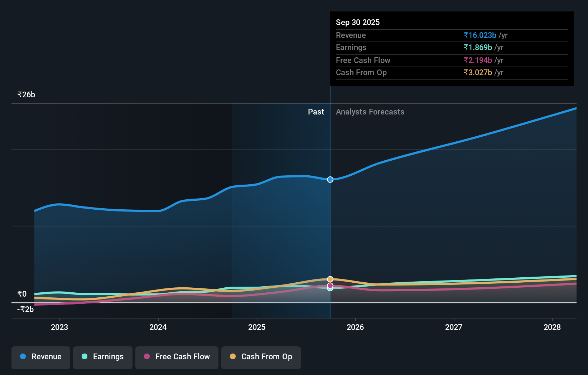Switch to the Past section of the chart
Viewport: 588px width, 375px height.
316,112
